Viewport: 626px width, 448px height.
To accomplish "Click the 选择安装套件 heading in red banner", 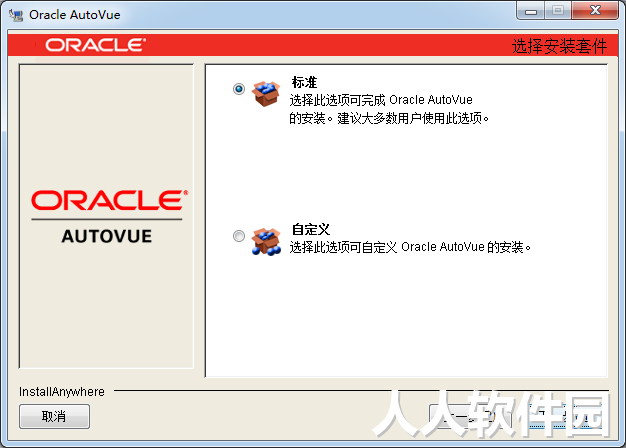I will [x=559, y=46].
